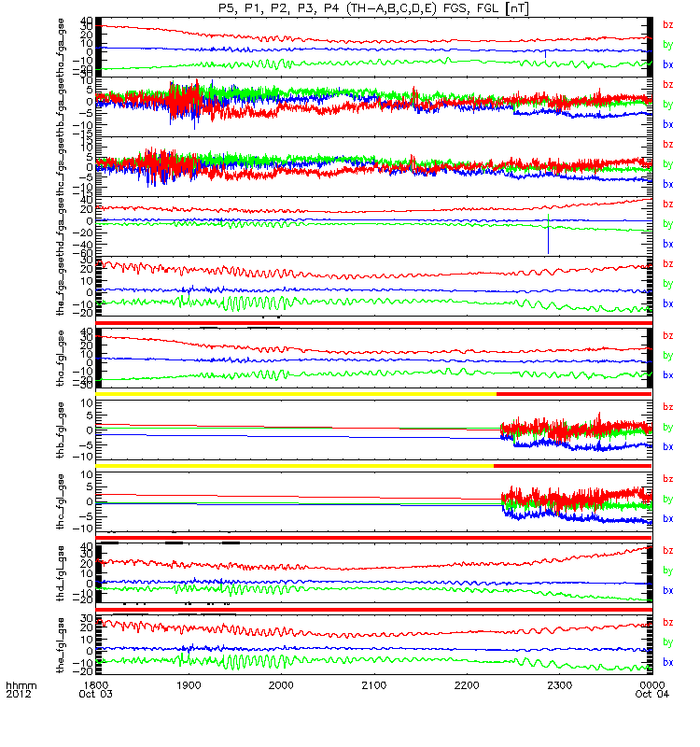Click the 'bx' legend beside the thc_fgl_gse panel
The height and width of the screenshot is (747, 700).
click(668, 519)
